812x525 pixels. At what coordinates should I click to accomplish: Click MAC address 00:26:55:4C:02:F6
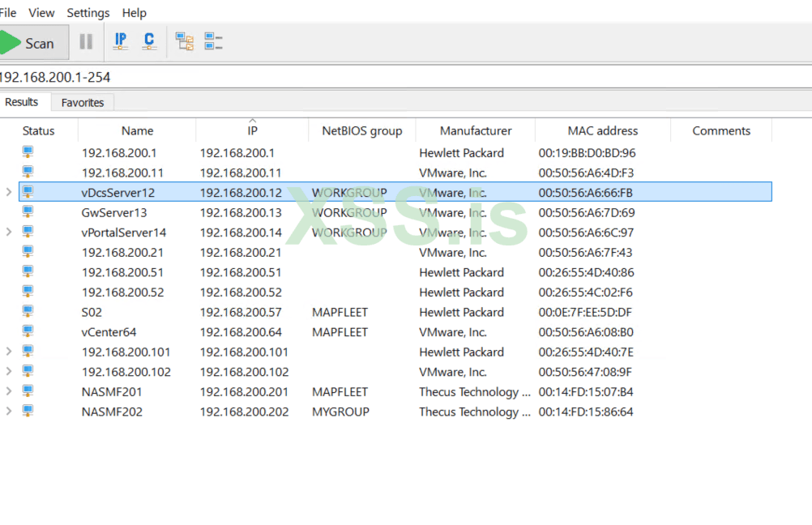pos(585,292)
